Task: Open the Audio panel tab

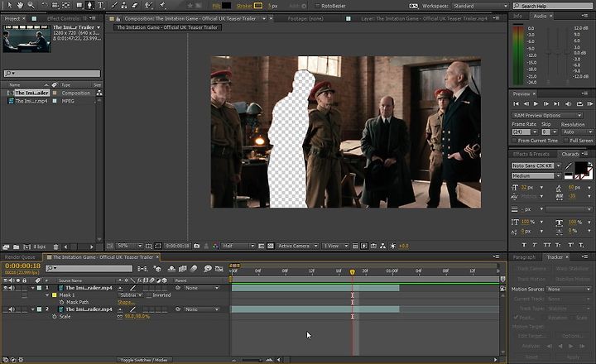Action: click(540, 16)
